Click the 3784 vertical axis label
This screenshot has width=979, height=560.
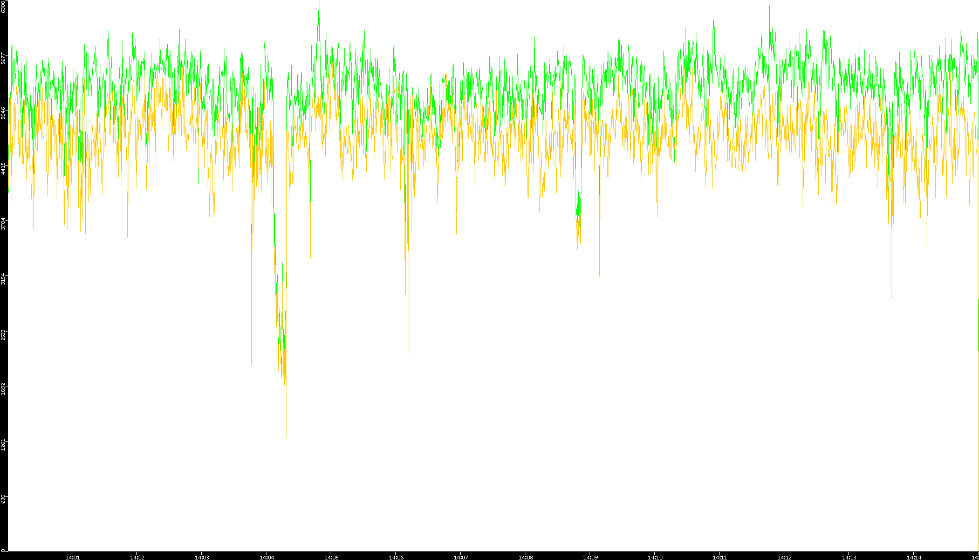click(x=3, y=223)
